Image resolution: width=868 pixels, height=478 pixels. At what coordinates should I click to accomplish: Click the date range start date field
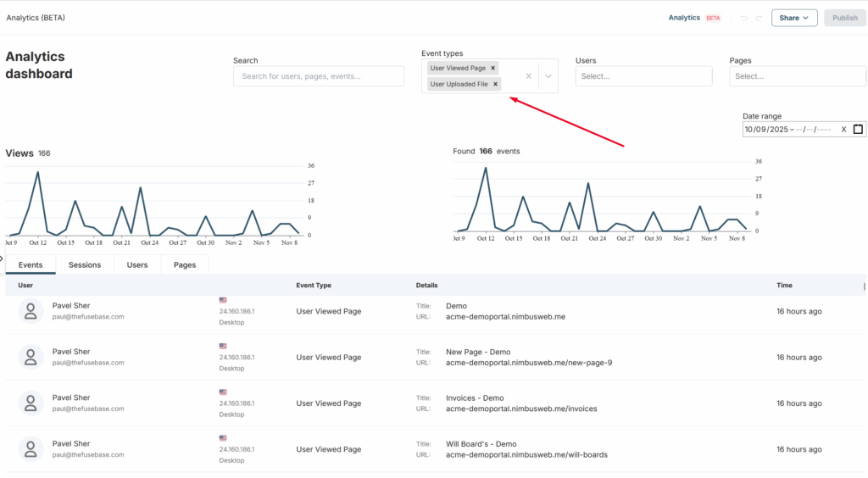767,129
